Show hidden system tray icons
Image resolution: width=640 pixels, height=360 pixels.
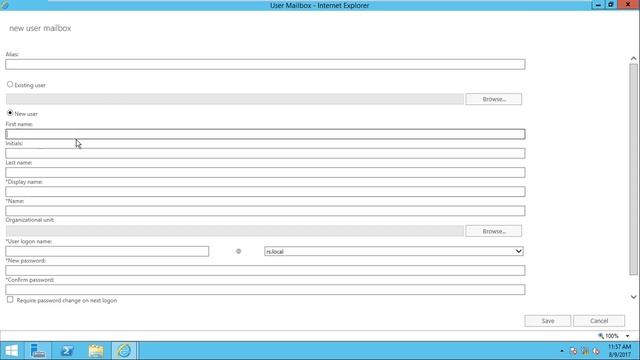562,351
